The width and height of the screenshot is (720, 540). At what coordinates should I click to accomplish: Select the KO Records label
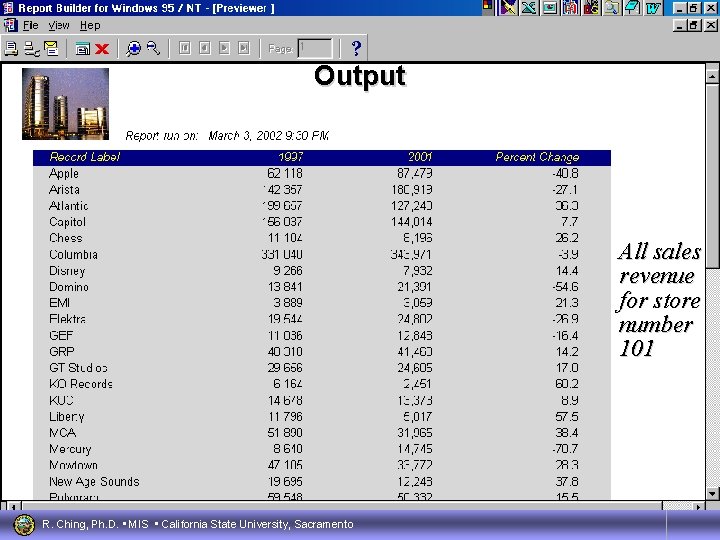[81, 384]
